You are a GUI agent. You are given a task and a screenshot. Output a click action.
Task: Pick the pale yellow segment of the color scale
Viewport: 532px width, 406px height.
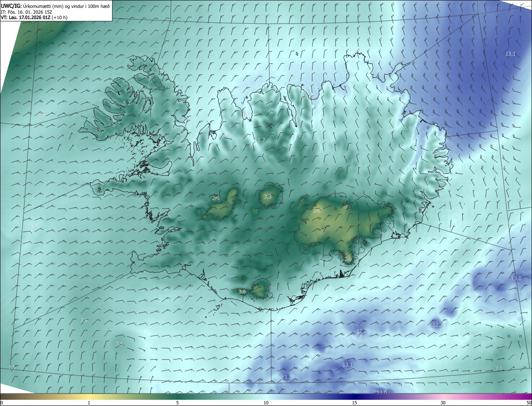tap(89, 396)
